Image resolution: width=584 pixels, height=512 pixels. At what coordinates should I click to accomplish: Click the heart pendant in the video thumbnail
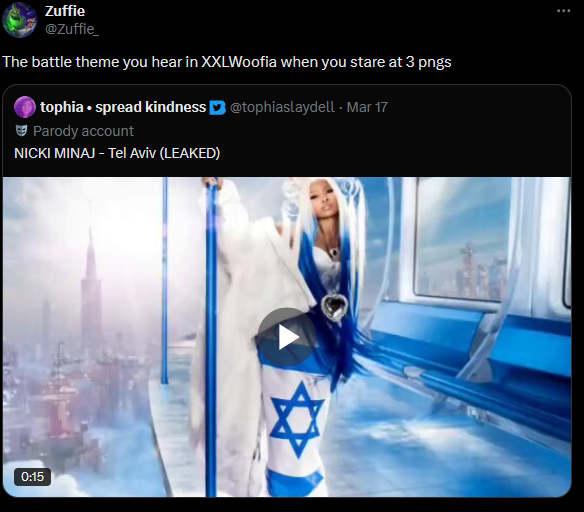click(334, 308)
